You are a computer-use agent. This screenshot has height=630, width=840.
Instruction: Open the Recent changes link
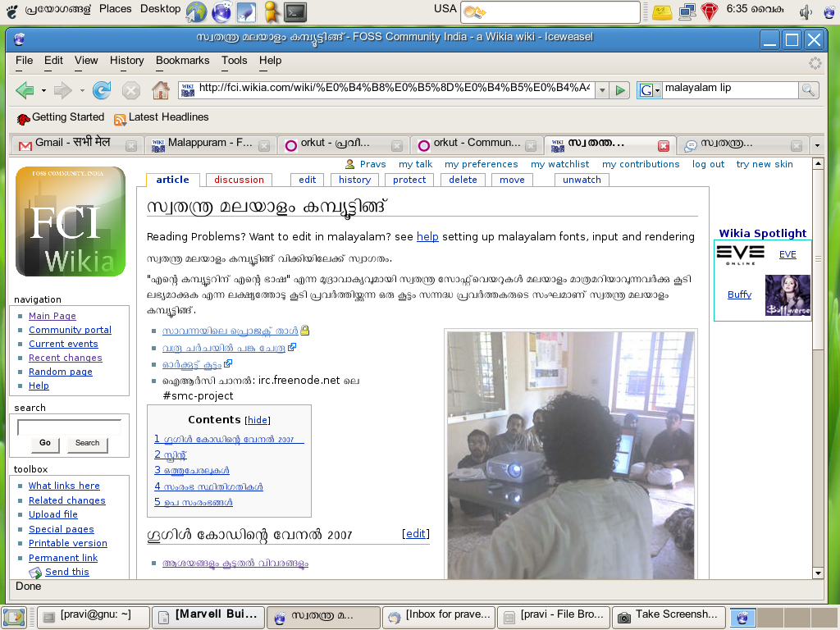point(66,358)
